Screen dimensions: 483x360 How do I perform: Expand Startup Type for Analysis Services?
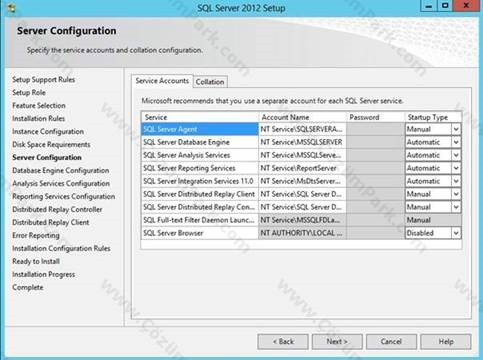tap(456, 155)
